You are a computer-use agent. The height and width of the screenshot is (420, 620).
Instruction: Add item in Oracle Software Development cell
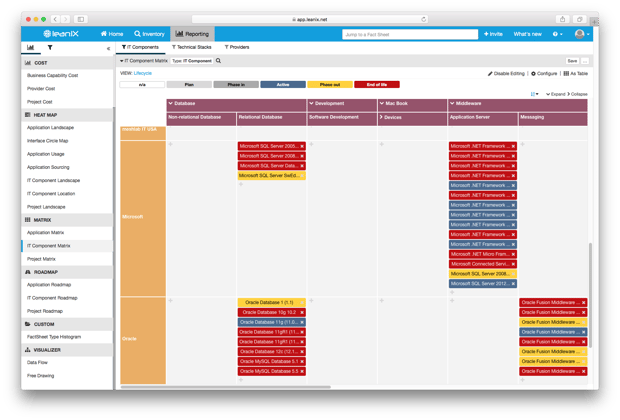point(311,301)
